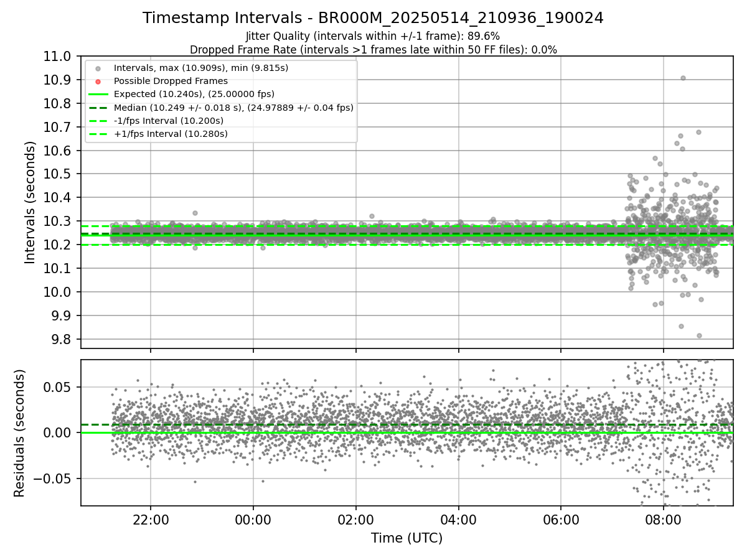
Task: Click the gray marker icon beside 'Intervals' in the legend
Action: coord(98,68)
